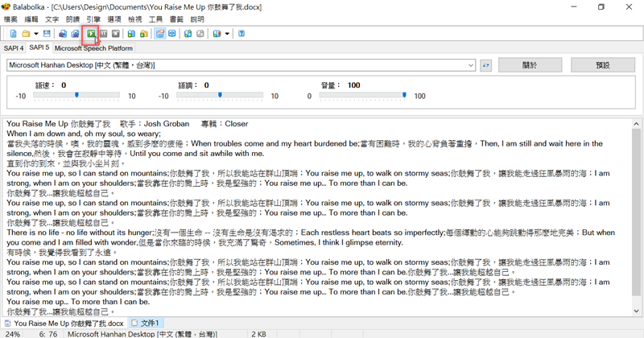Screen dimensions: 644x338
Task: Switch to the 文件1 document tab
Action: point(147,324)
